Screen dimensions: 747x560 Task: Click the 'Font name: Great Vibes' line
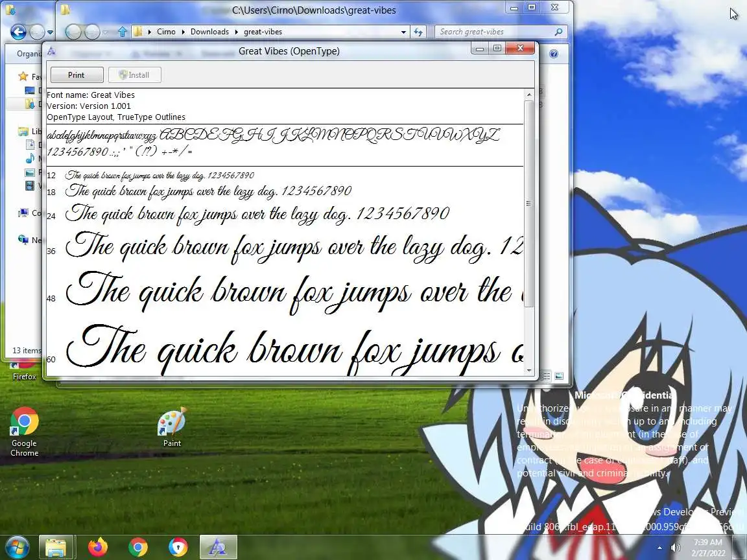click(91, 95)
